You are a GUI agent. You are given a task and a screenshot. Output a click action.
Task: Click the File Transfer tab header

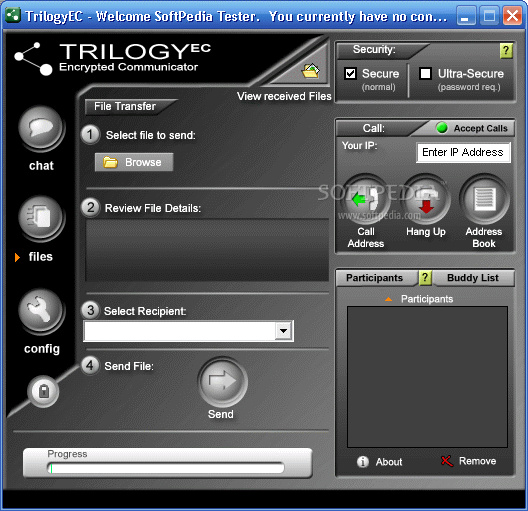[x=125, y=106]
